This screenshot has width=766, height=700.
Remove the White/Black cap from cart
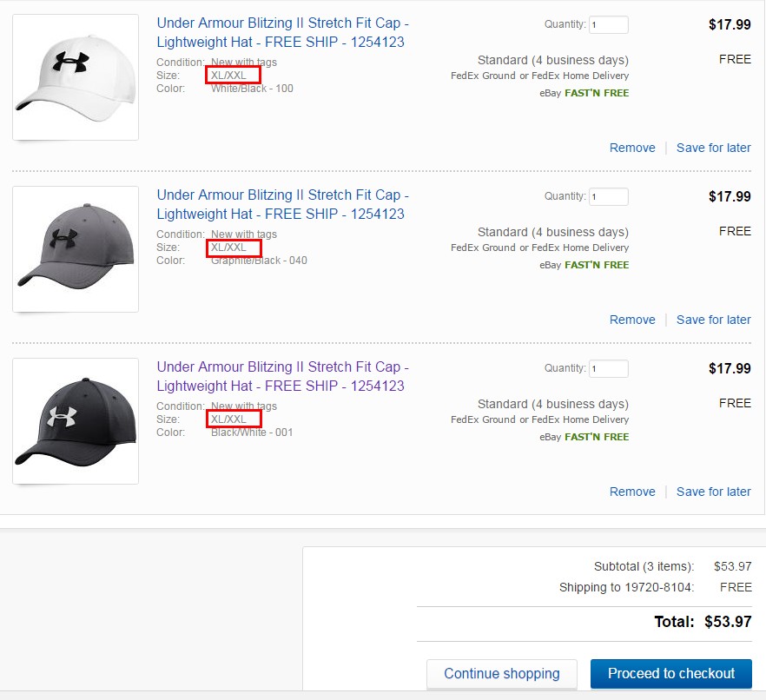click(x=632, y=148)
